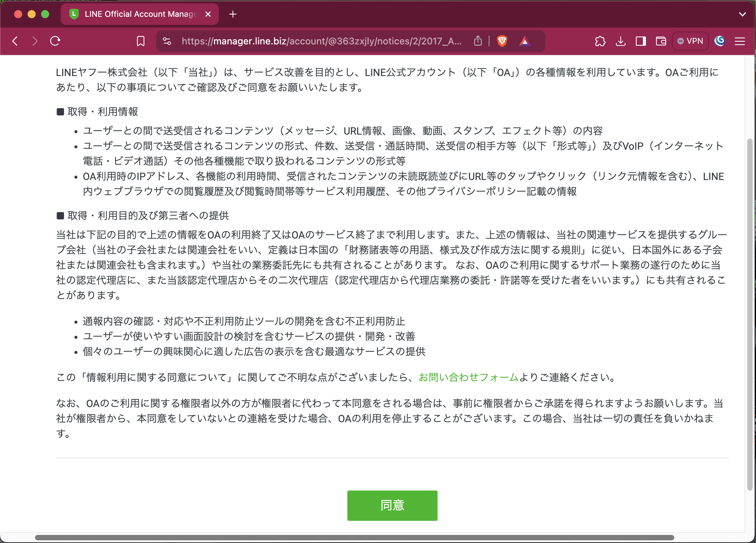Open the お問い合わせフォーム link
The width and height of the screenshot is (756, 543).
468,377
